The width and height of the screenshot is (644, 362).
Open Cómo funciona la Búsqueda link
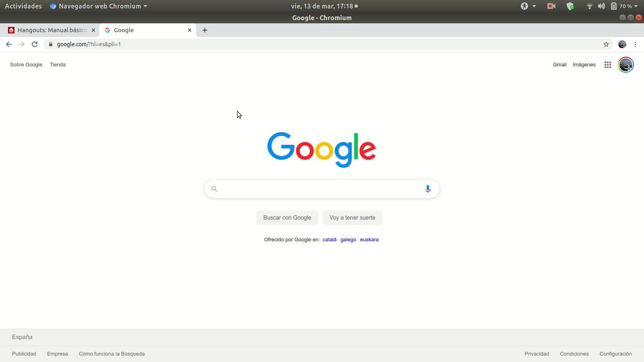point(112,354)
